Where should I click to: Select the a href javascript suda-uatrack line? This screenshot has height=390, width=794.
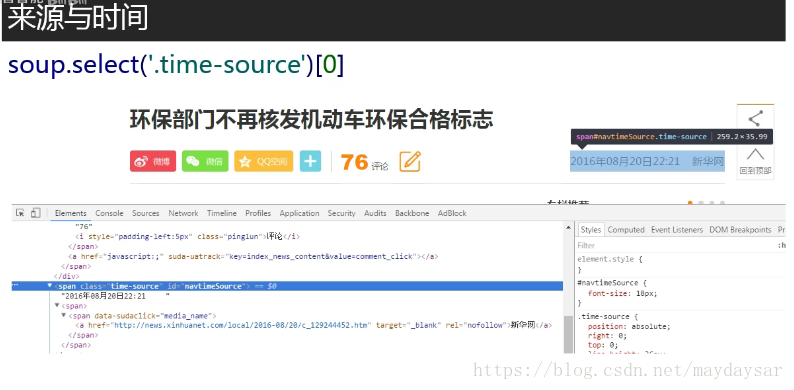point(253,256)
